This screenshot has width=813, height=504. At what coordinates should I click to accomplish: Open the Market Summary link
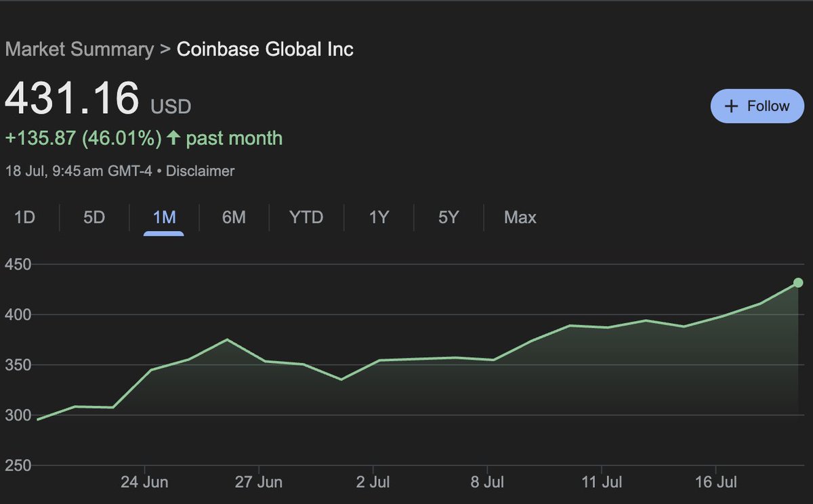[x=79, y=49]
